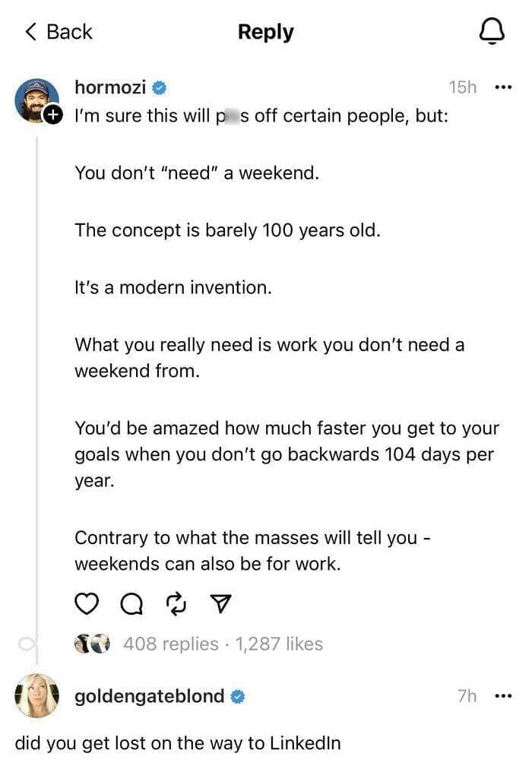Select the Back navigation item
Viewport: 532px width, 766px height.
coord(57,31)
